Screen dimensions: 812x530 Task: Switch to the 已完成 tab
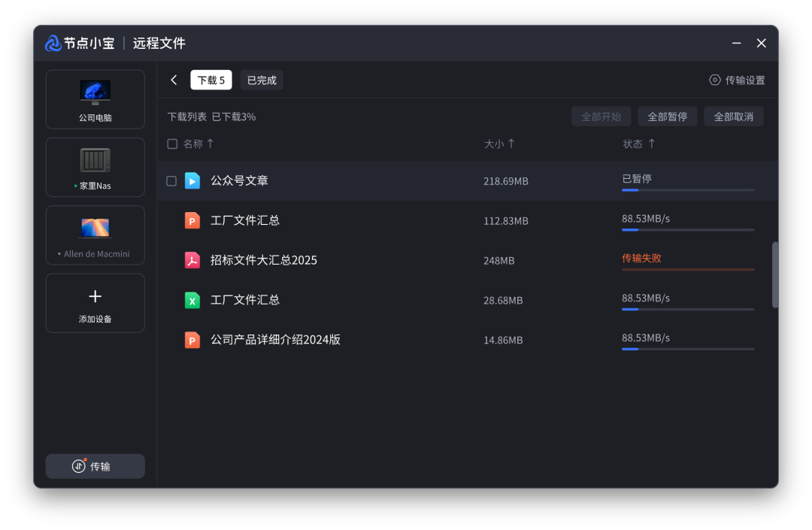tap(262, 80)
